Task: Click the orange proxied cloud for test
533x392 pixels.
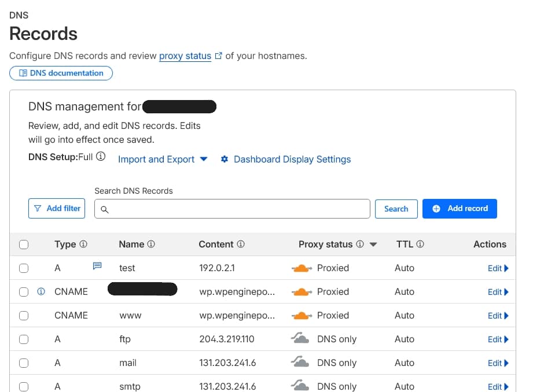Action: [300, 268]
